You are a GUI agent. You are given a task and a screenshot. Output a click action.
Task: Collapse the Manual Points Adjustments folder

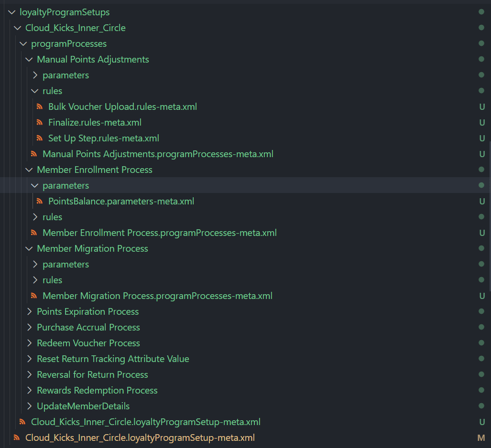point(29,59)
